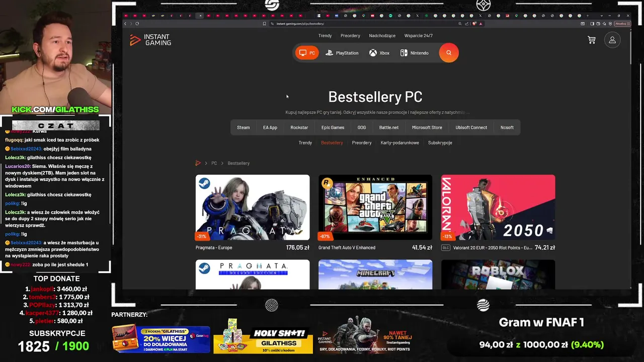Click Valorant 20 EUR title text
The width and height of the screenshot is (644, 362).
click(x=493, y=248)
